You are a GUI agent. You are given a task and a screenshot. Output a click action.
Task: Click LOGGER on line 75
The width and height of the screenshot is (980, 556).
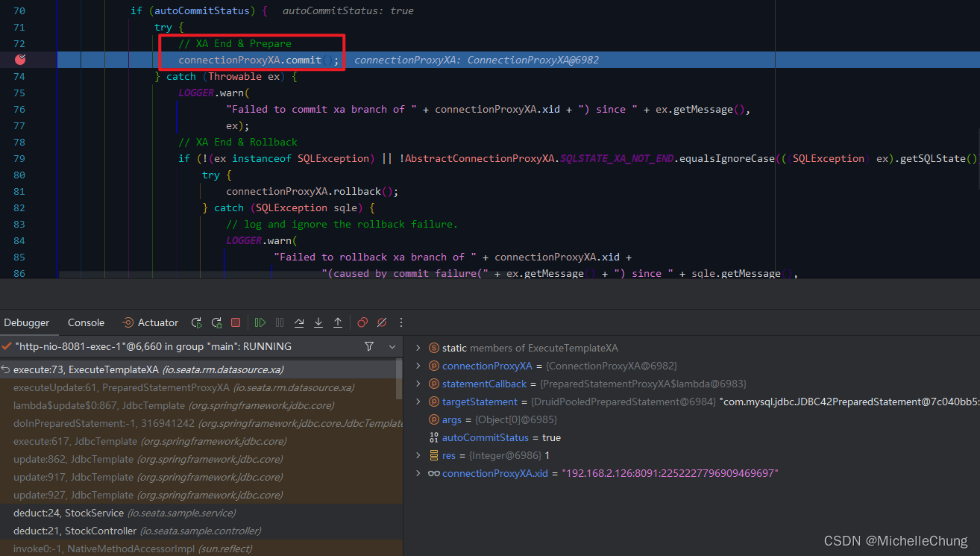tap(196, 93)
